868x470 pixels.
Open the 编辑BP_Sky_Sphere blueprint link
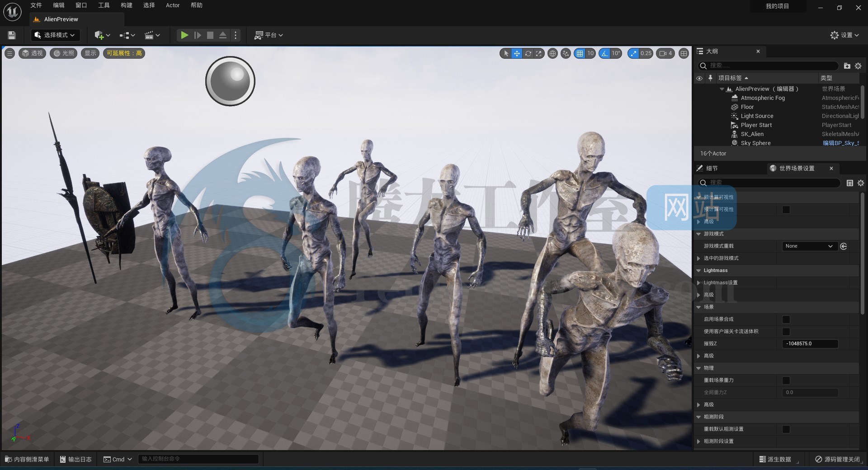point(840,143)
